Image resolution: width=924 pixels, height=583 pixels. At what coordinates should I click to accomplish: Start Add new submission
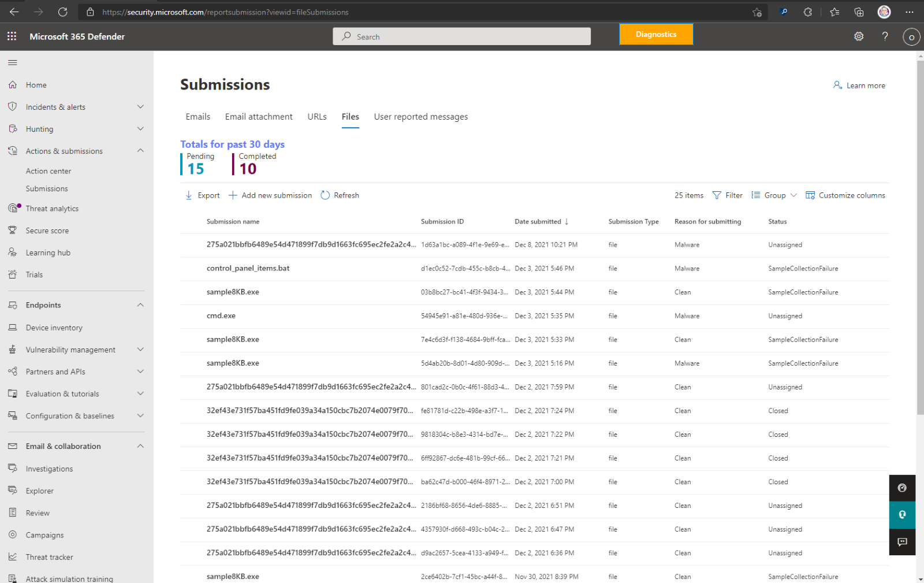270,195
